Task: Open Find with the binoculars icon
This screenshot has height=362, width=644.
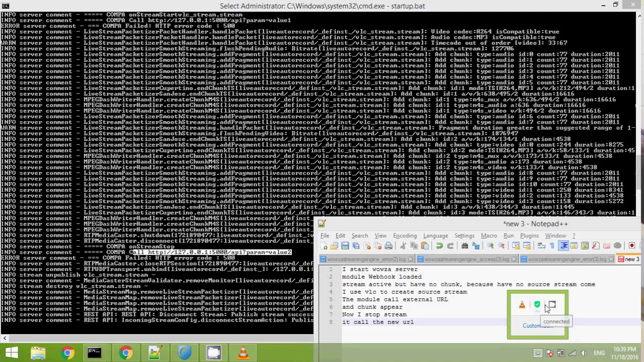Action: pos(464,246)
